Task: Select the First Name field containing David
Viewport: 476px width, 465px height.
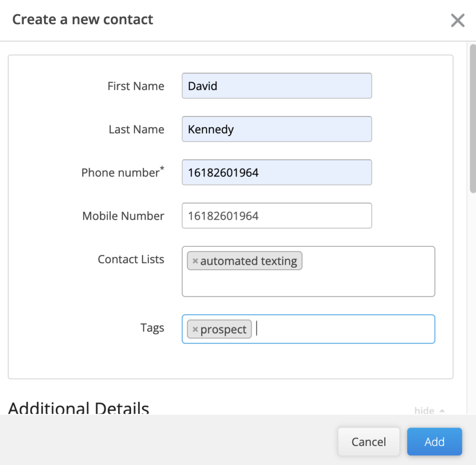Action: (x=277, y=86)
